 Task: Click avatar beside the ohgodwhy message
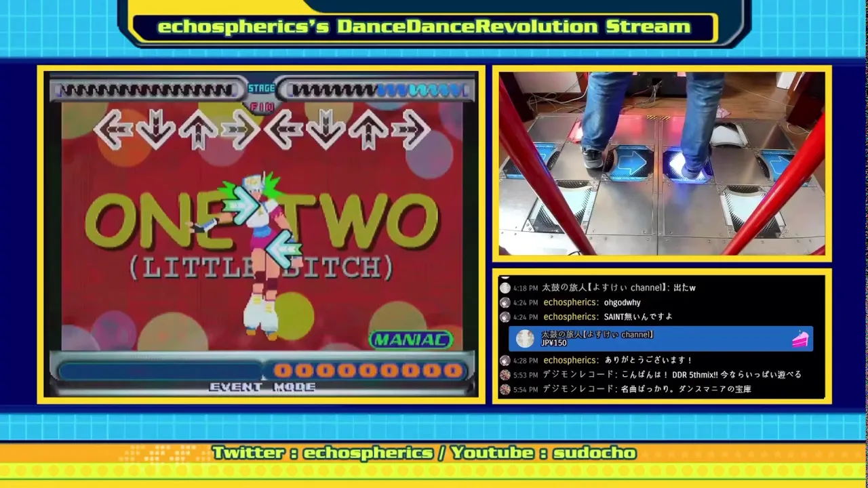click(505, 302)
